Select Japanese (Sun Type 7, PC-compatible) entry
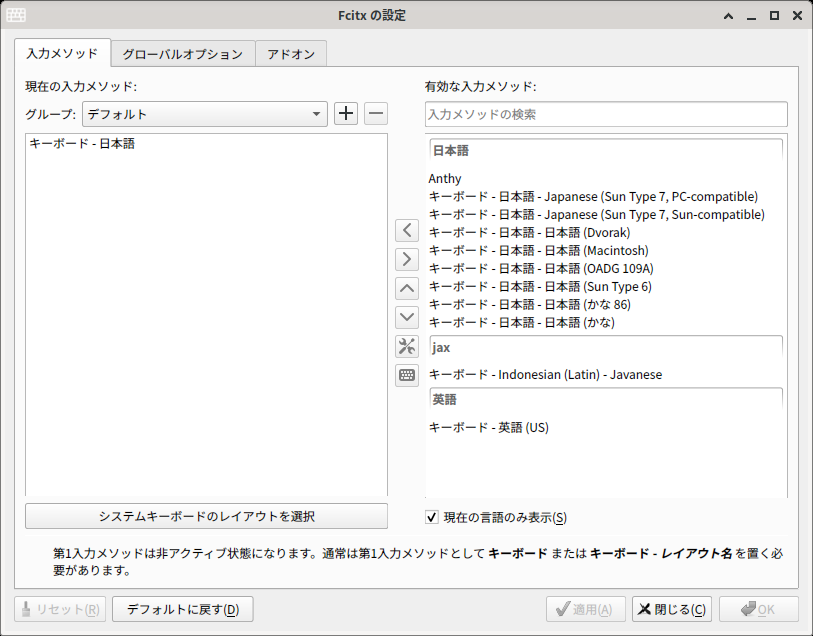Image resolution: width=813 pixels, height=636 pixels. pos(606,196)
